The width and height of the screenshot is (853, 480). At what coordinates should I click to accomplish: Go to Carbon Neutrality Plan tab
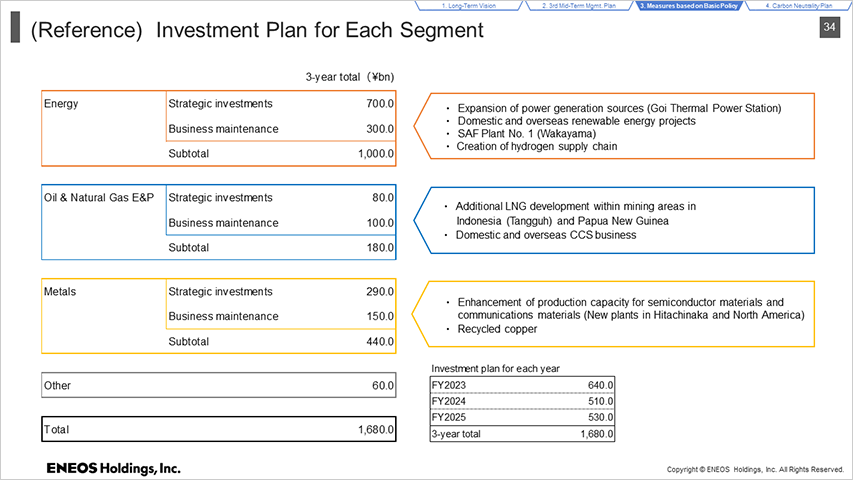pyautogui.click(x=799, y=6)
